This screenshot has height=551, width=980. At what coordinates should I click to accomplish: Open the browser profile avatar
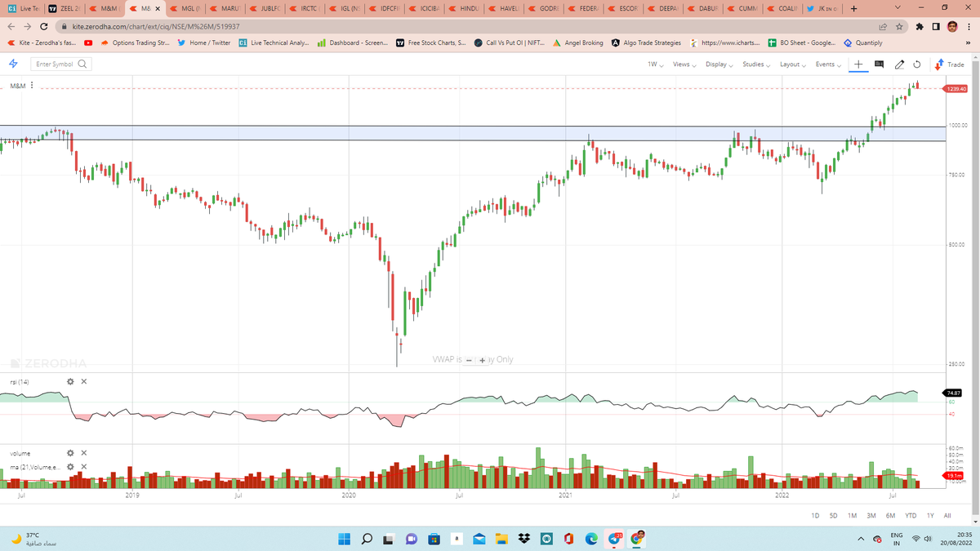click(953, 27)
